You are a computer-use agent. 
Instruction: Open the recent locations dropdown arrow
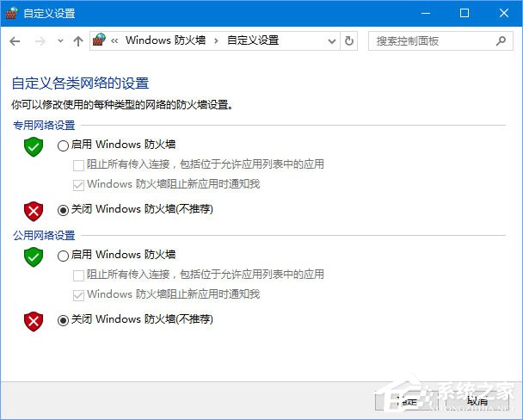click(x=60, y=41)
